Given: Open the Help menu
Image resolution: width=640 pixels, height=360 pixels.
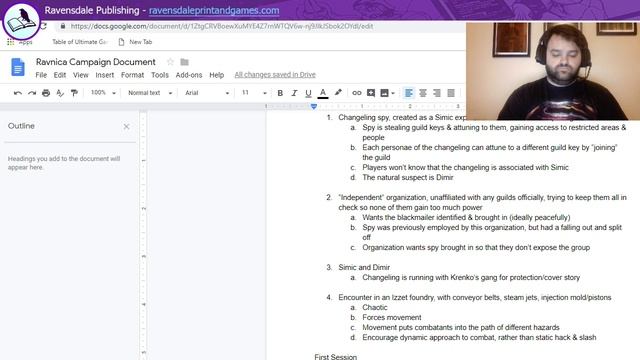Looking at the screenshot, I should click(x=216, y=75).
